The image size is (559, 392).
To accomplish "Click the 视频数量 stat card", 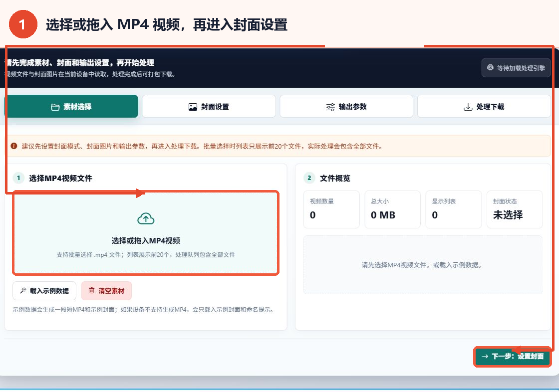I will click(x=331, y=209).
